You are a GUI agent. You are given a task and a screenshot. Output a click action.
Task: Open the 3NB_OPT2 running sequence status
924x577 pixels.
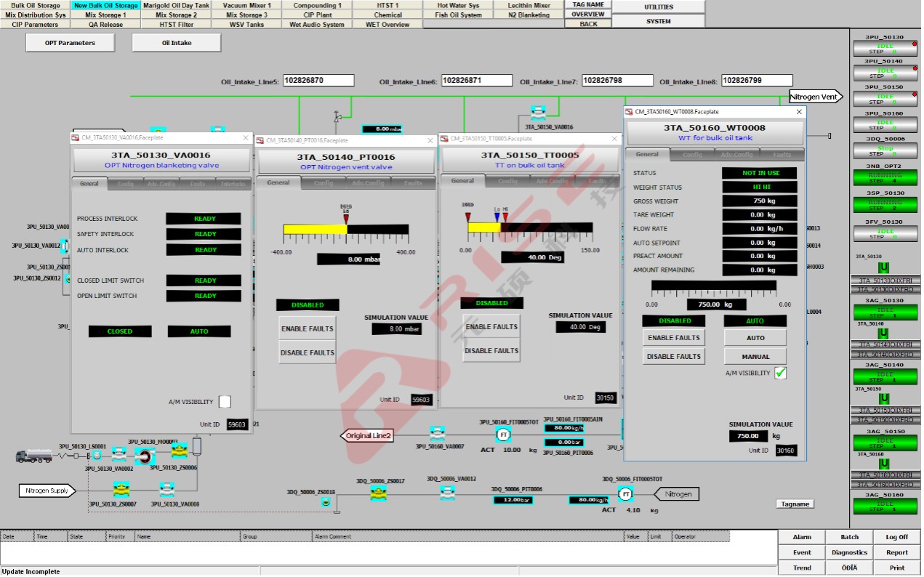pyautogui.click(x=884, y=177)
